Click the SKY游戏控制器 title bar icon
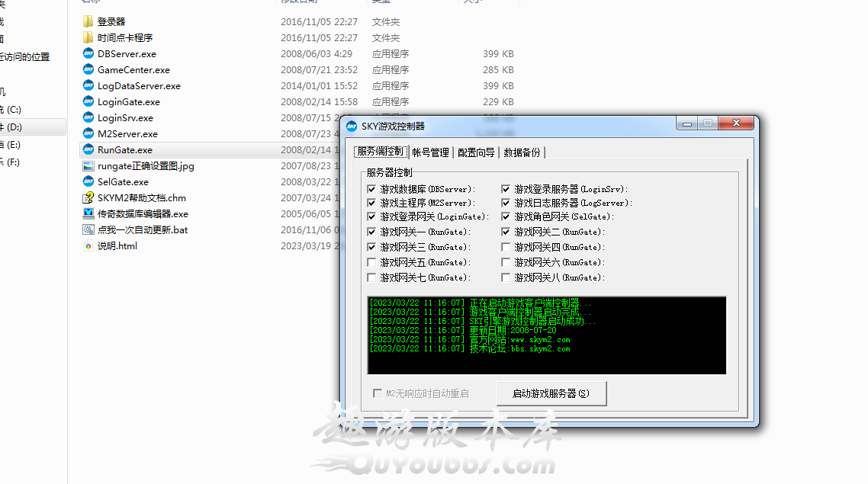This screenshot has width=868, height=484. point(352,126)
